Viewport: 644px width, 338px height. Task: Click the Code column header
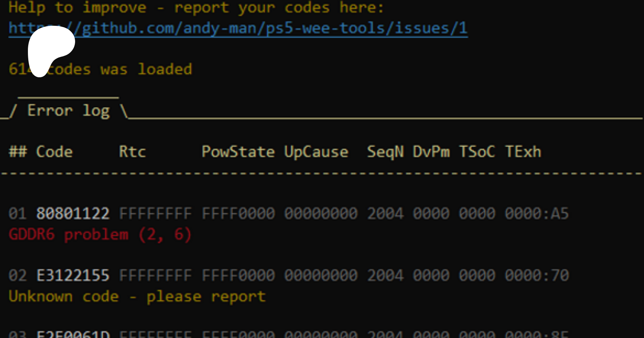[54, 152]
